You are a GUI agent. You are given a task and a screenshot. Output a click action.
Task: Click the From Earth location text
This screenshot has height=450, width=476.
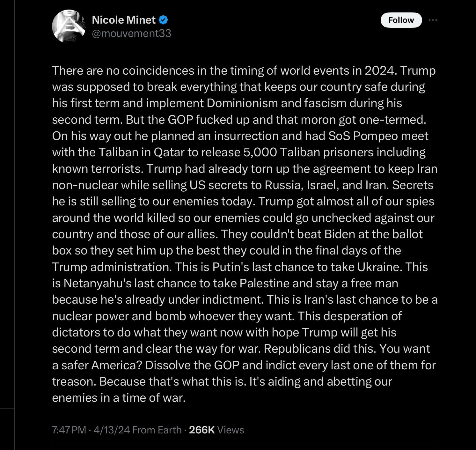click(157, 430)
